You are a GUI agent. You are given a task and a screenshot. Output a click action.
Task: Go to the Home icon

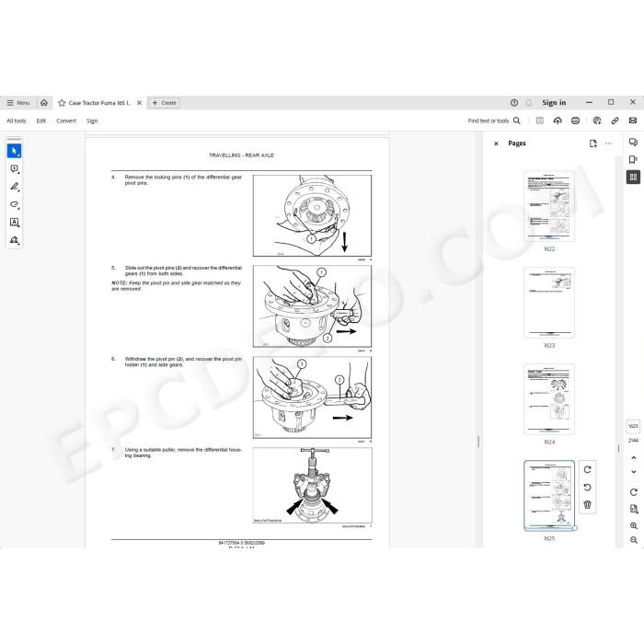click(44, 103)
